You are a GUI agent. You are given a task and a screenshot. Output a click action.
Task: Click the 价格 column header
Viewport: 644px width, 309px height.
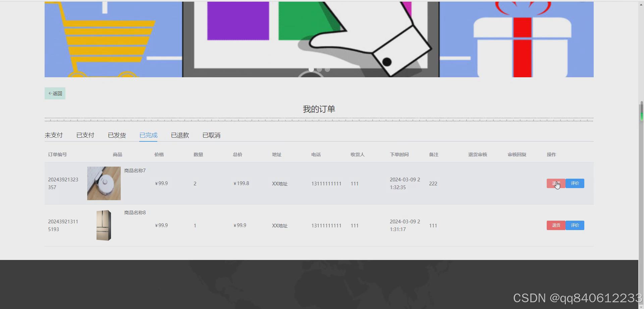click(159, 154)
